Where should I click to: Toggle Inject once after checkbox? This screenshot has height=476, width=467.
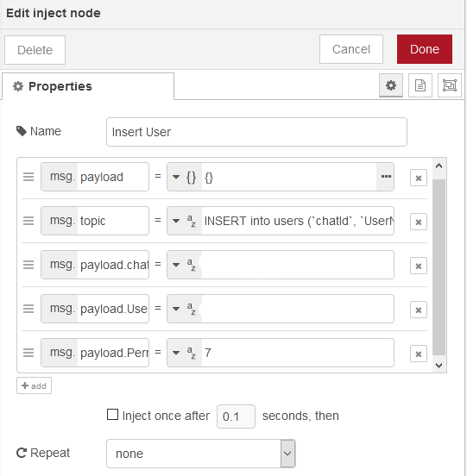[112, 415]
